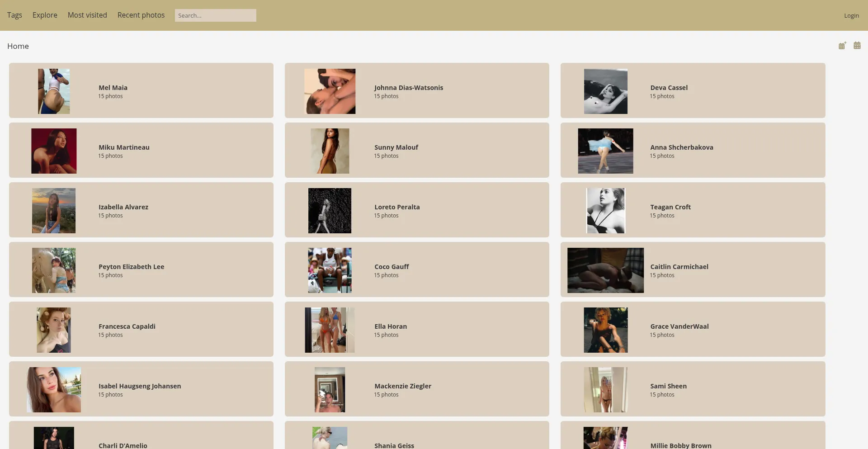Click the thumbnail beside Mel Maia
The image size is (868, 449).
pos(54,91)
